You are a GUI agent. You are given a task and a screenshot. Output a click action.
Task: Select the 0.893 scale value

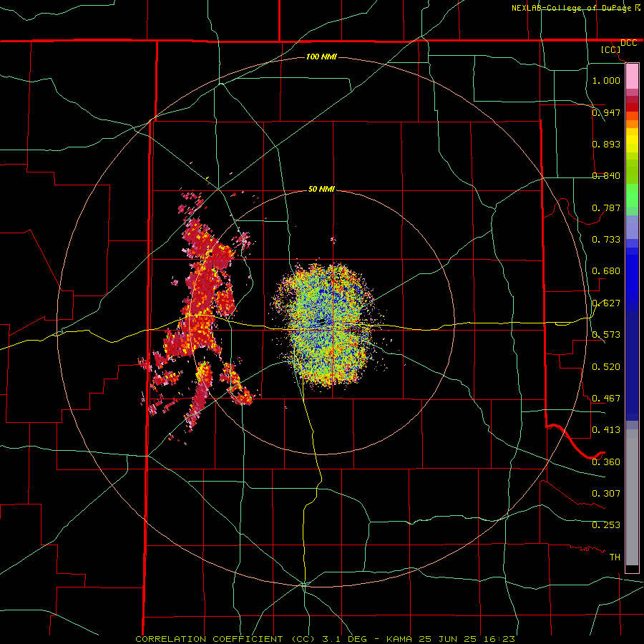pyautogui.click(x=606, y=144)
